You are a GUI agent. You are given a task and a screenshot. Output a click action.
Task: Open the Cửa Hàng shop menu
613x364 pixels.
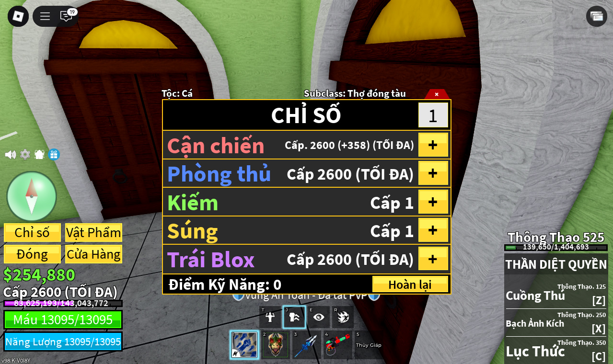pyautogui.click(x=93, y=254)
